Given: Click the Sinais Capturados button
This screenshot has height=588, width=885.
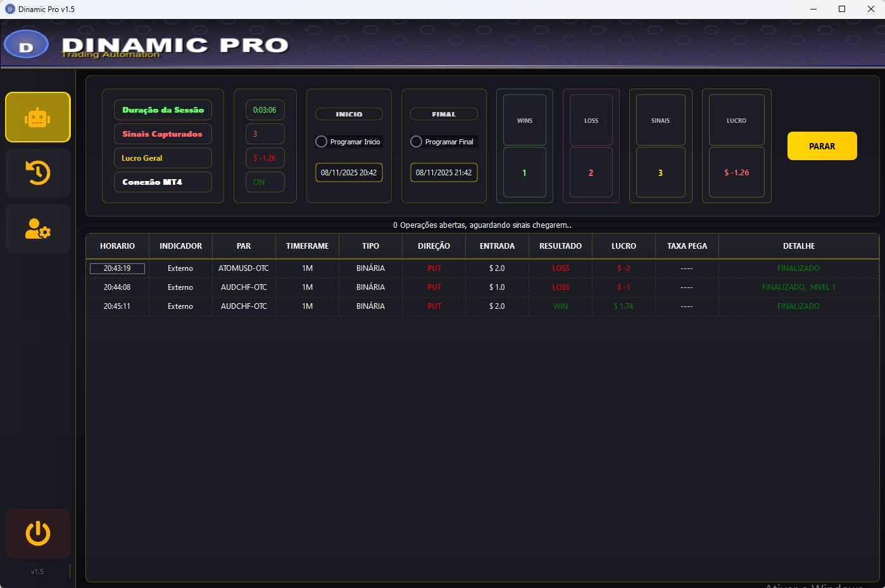Looking at the screenshot, I should click(x=163, y=134).
